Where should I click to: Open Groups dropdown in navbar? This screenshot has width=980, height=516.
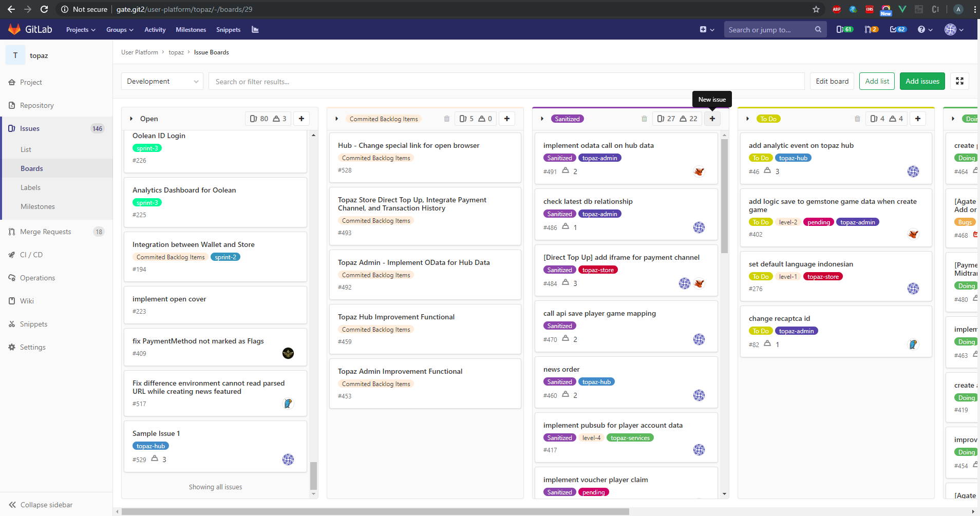point(120,30)
